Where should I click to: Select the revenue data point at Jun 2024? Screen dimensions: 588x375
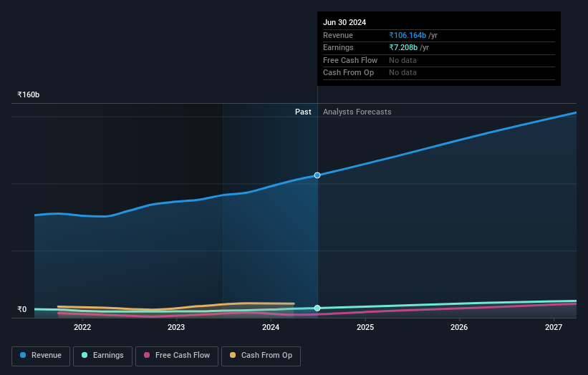317,175
